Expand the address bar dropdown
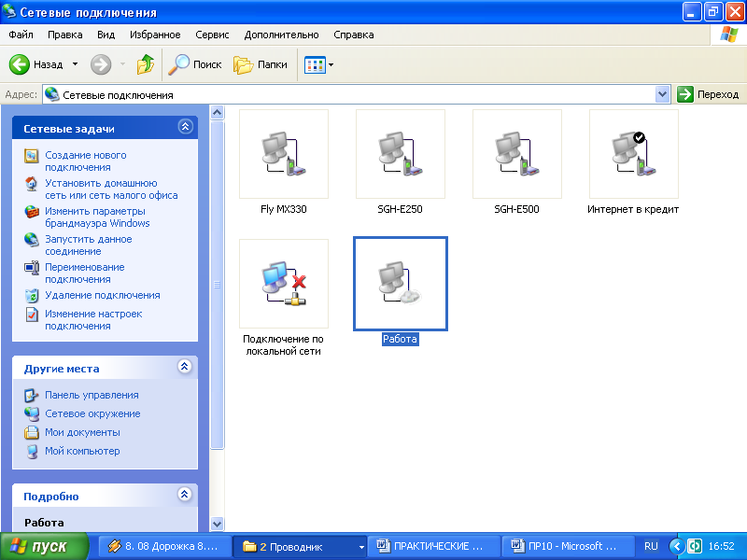This screenshot has height=560, width=747. click(662, 94)
